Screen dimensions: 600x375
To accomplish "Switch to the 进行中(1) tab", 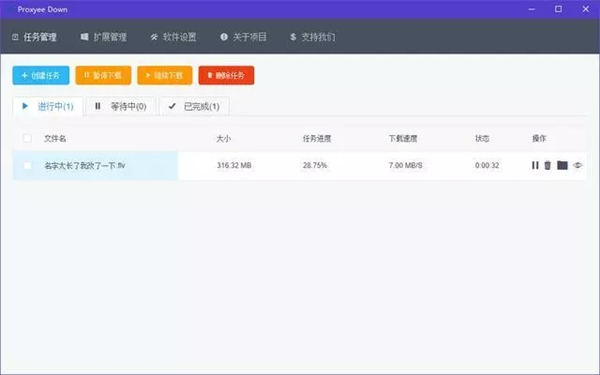I will [x=48, y=106].
